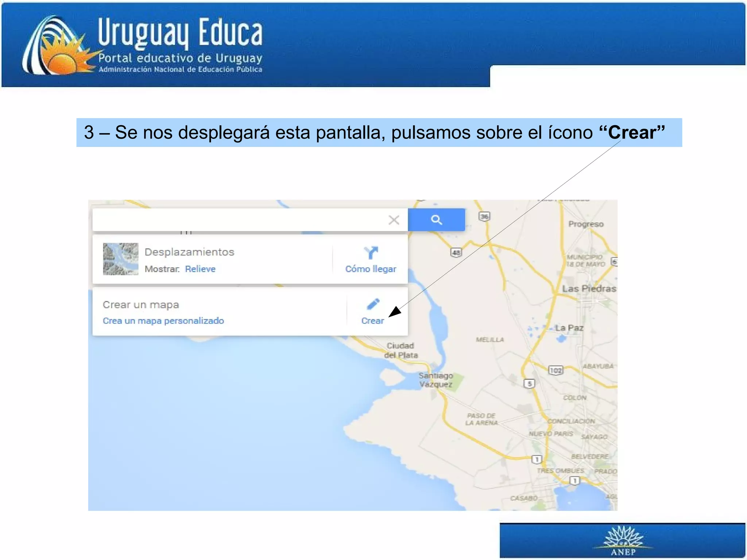The image size is (747, 560).
Task: Click the Desplazamientos heading
Action: pyautogui.click(x=189, y=252)
